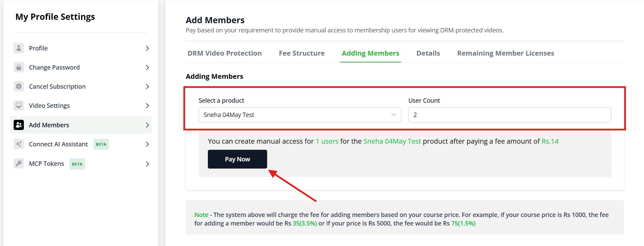
Task: Select the Details tab
Action: coord(428,53)
